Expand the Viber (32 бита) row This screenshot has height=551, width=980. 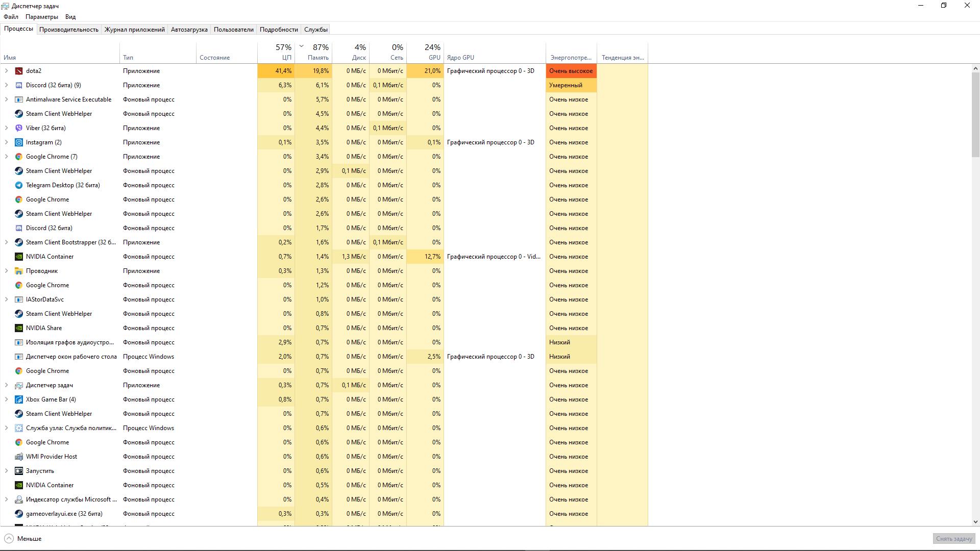click(x=6, y=128)
